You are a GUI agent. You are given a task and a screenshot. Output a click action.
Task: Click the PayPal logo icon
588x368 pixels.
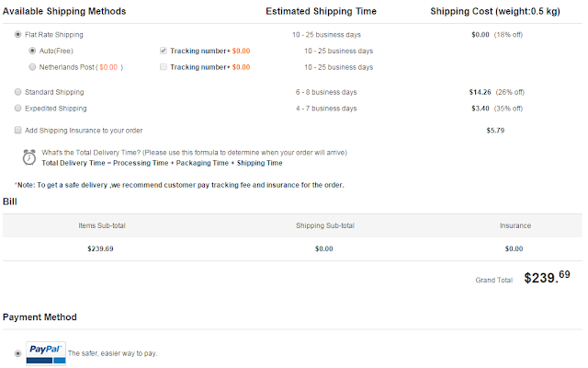(x=46, y=353)
